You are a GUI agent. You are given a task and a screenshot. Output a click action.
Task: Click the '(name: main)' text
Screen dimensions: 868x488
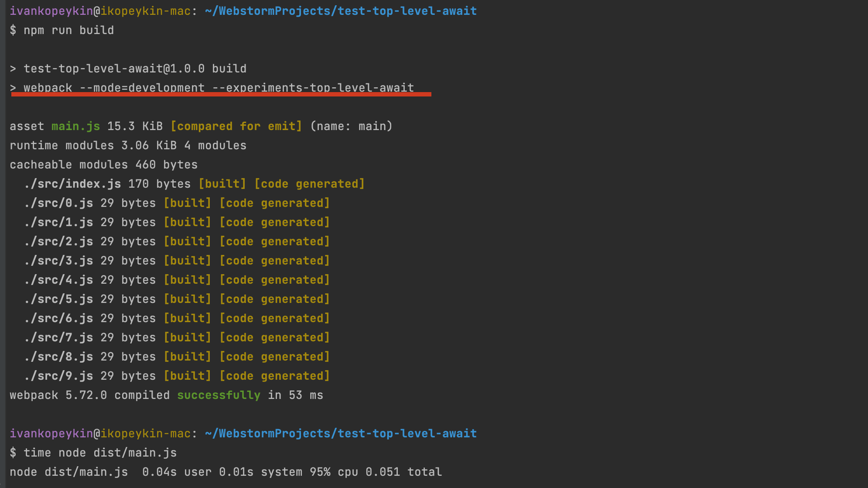[x=351, y=126]
